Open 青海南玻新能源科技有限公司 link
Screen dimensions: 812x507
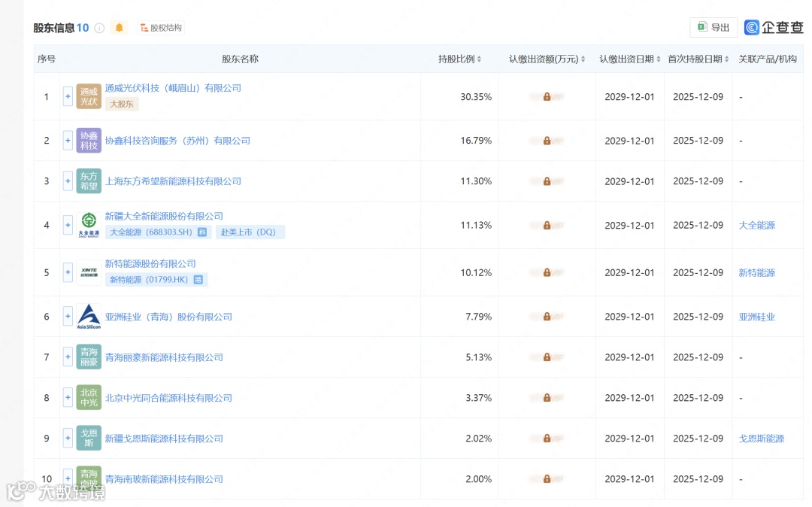[164, 479]
